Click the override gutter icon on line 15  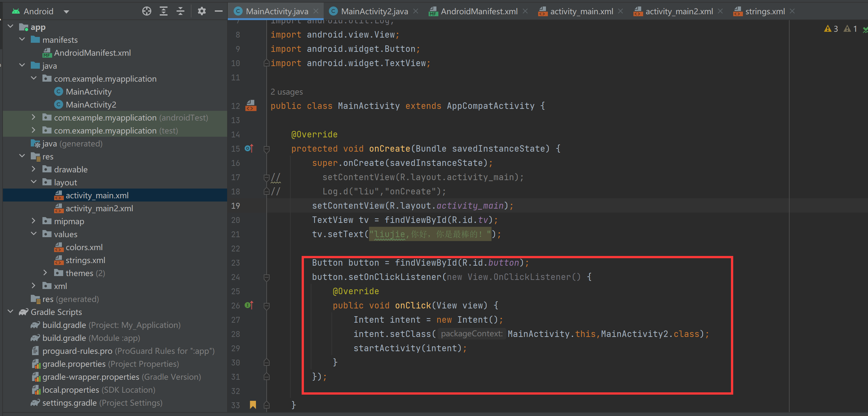coord(249,148)
